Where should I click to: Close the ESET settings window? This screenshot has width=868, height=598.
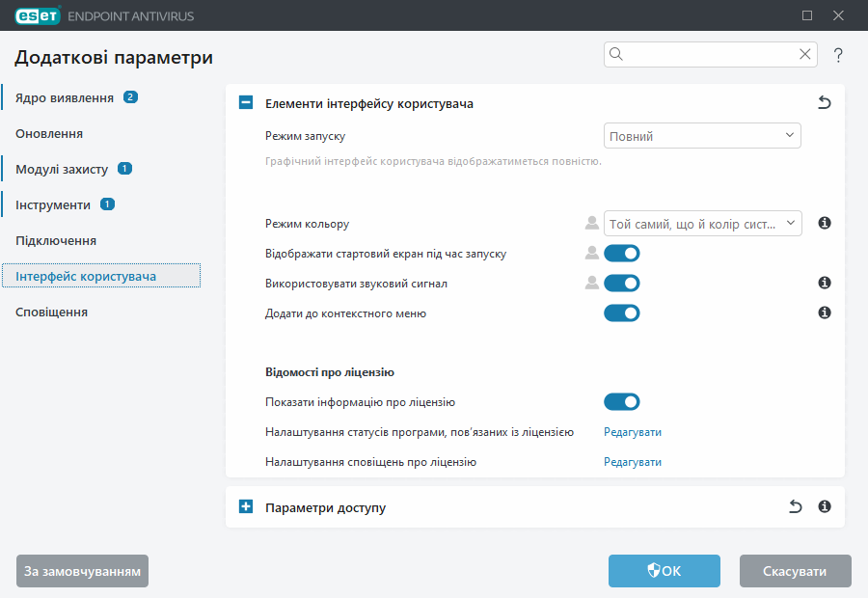pos(838,15)
